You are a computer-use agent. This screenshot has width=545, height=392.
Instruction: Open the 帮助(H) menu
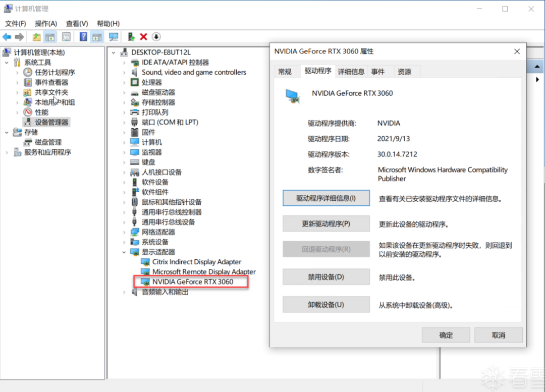tap(108, 24)
